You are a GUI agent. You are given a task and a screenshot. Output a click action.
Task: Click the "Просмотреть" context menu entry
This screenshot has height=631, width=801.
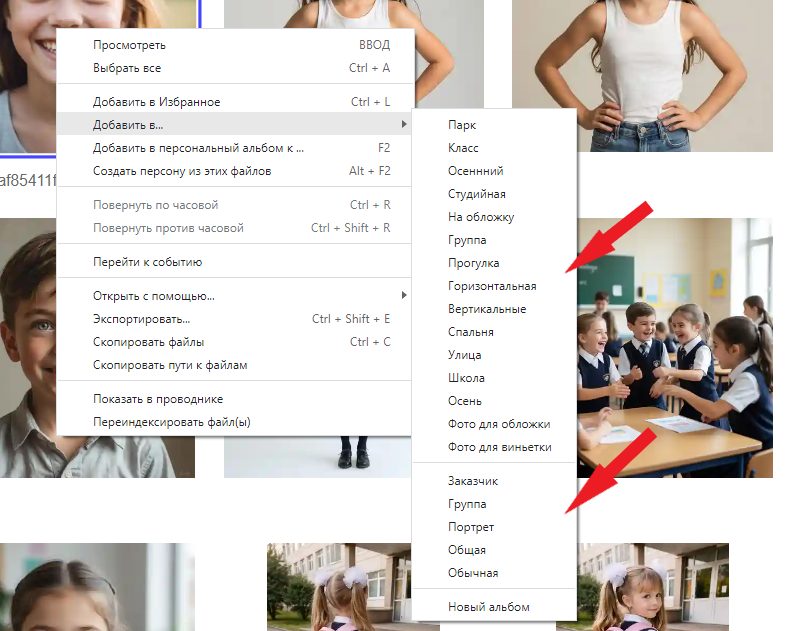click(x=130, y=45)
